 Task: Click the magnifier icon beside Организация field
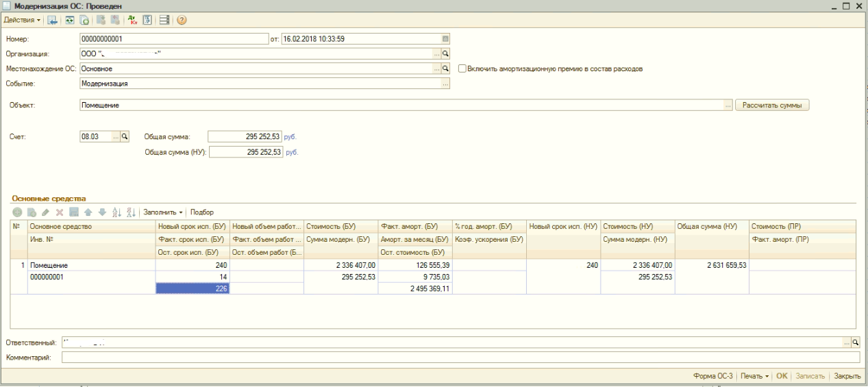pyautogui.click(x=445, y=53)
